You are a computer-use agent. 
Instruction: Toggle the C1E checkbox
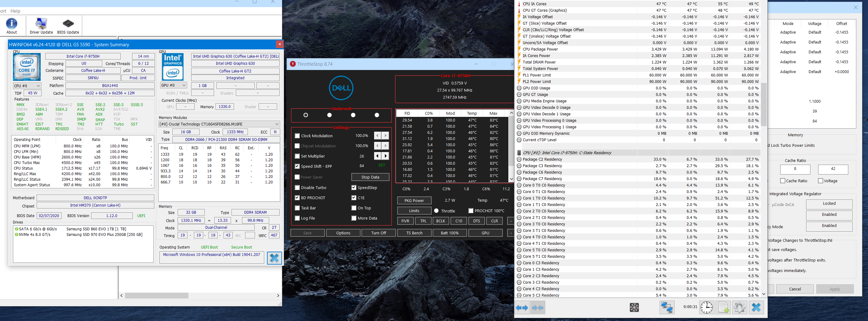pos(354,198)
